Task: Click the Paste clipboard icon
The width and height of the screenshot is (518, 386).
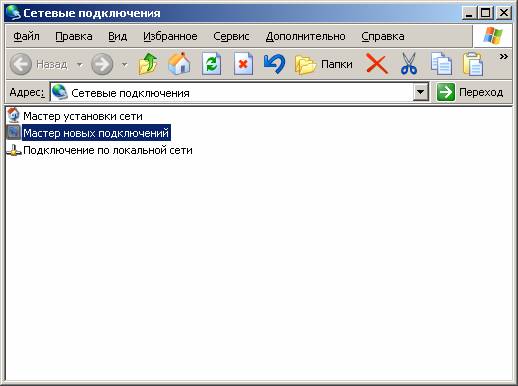Action: [x=473, y=64]
